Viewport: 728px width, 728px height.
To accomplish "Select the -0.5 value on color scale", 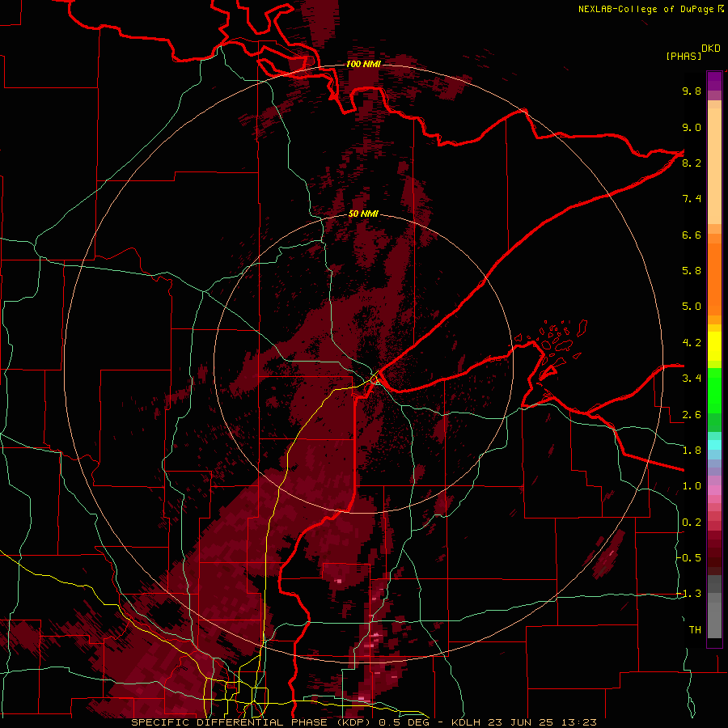I will 689,558.
